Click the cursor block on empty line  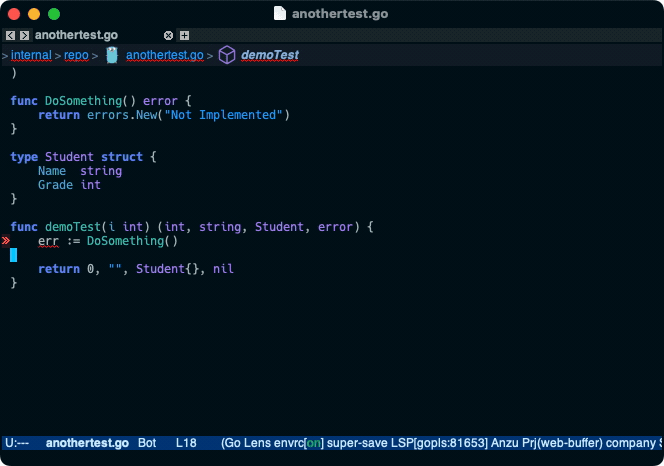click(14, 255)
